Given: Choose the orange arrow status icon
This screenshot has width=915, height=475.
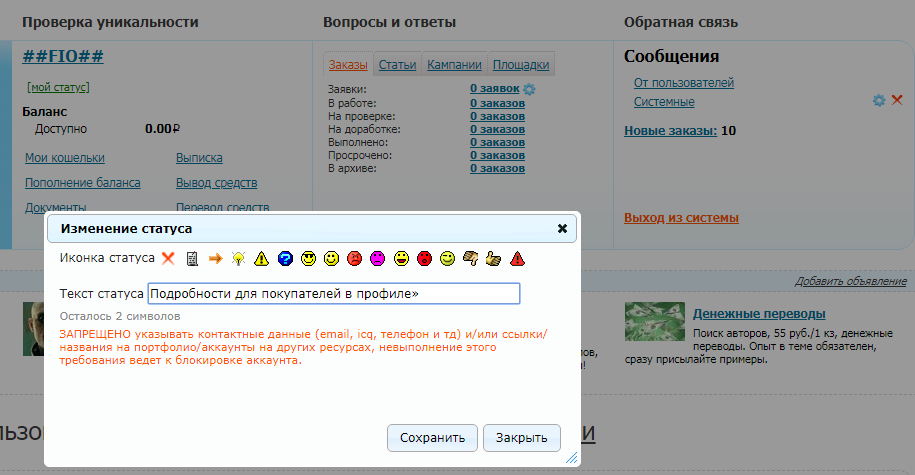Looking at the screenshot, I should pyautogui.click(x=215, y=258).
